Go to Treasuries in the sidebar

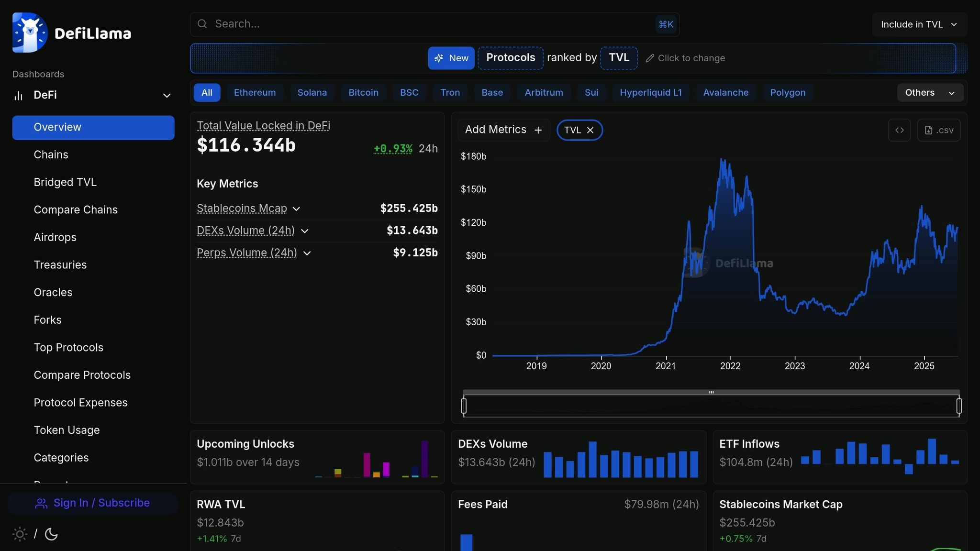click(x=60, y=265)
